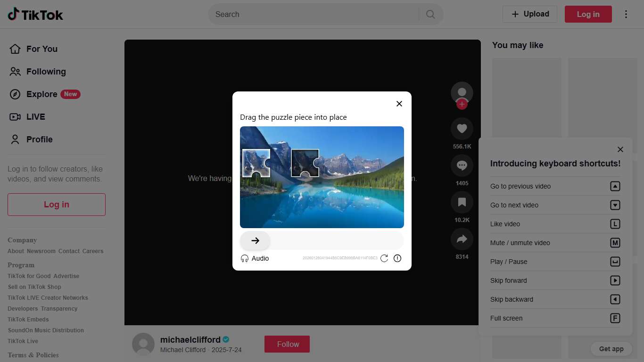Open the Explore page

point(41,94)
